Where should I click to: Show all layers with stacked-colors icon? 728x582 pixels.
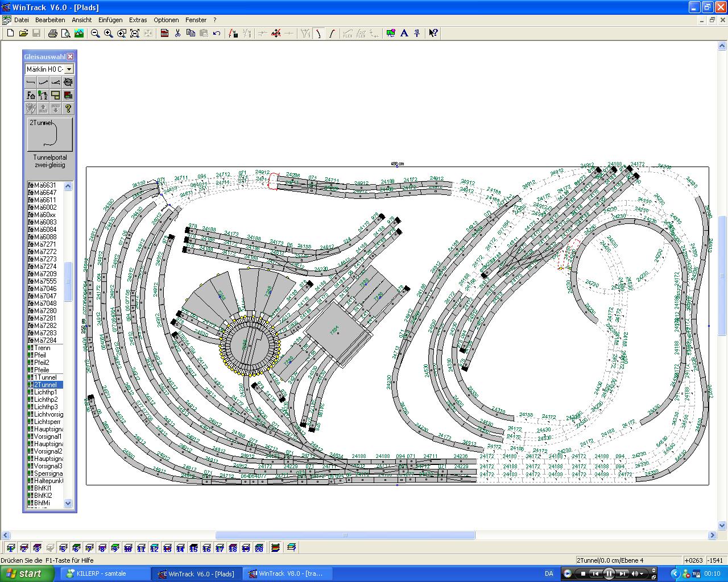[275, 548]
